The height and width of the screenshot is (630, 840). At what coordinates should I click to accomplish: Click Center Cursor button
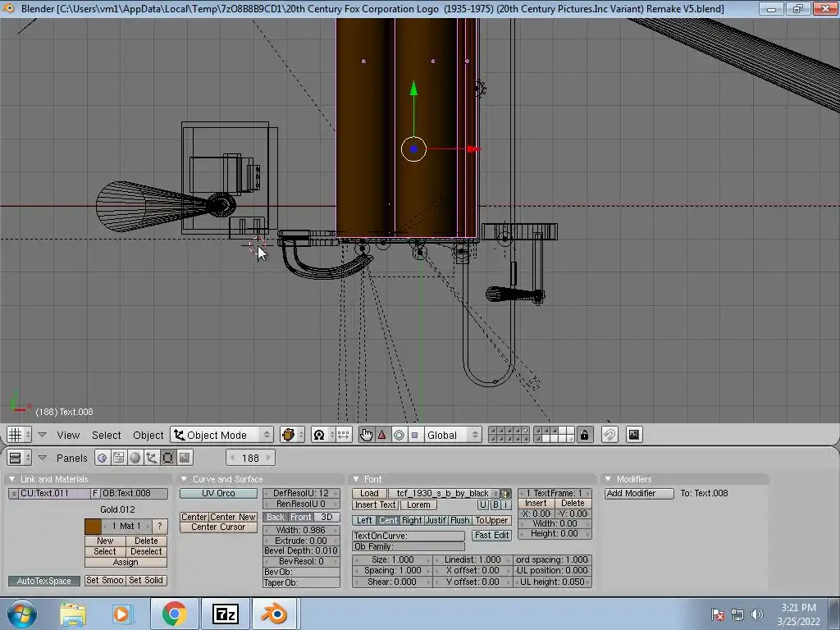pos(218,527)
